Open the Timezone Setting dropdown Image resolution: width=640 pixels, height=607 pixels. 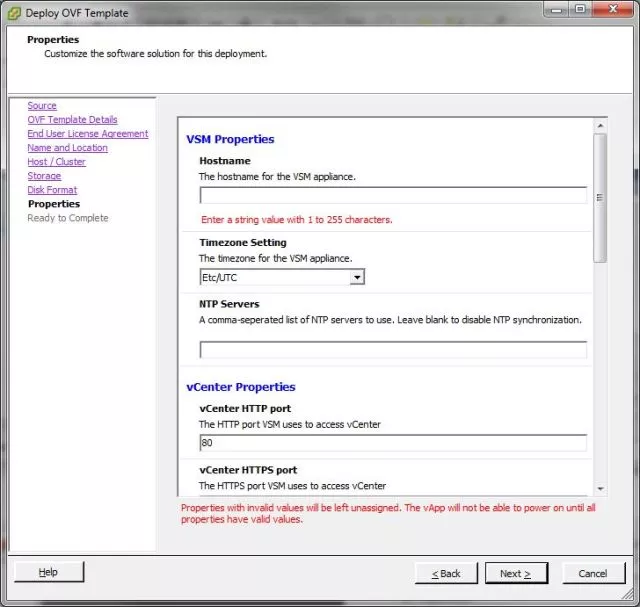coord(282,277)
